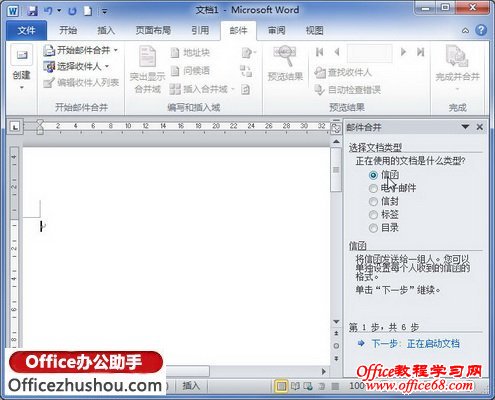Select the 信函 radio button

tap(373, 175)
